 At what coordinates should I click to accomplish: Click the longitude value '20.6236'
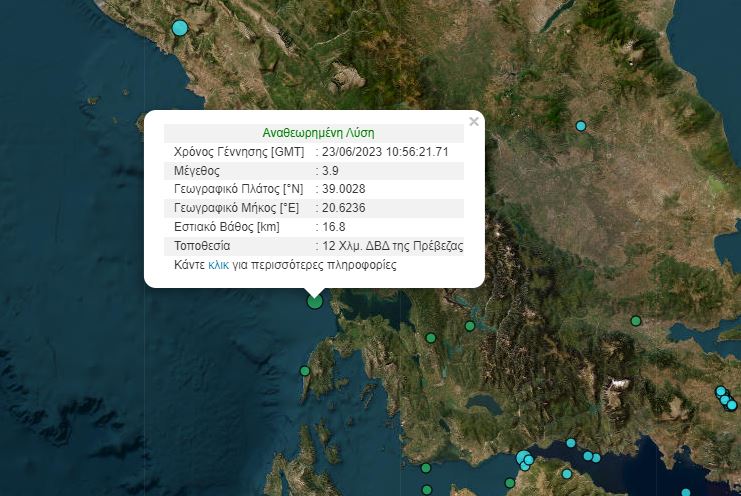(x=344, y=208)
